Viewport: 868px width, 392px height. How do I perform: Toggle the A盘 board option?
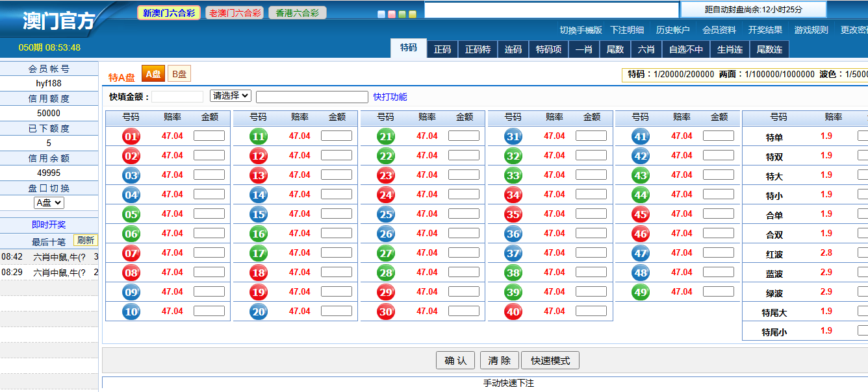click(x=153, y=73)
